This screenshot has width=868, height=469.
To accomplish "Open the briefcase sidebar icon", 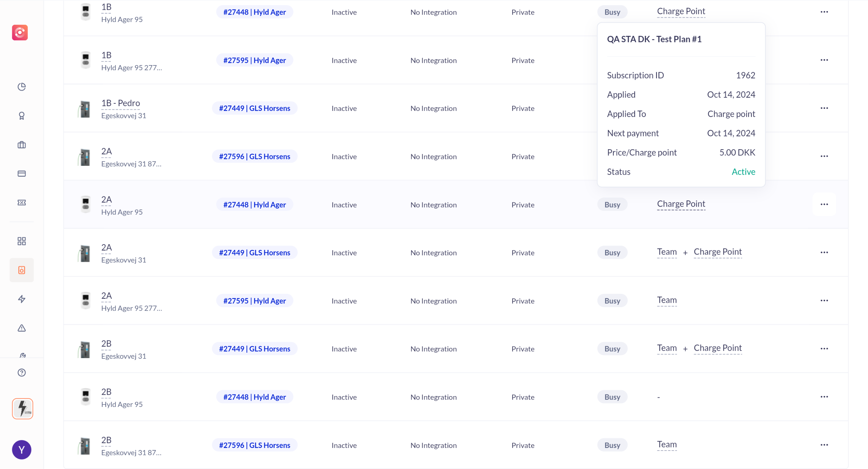I will pos(22,145).
